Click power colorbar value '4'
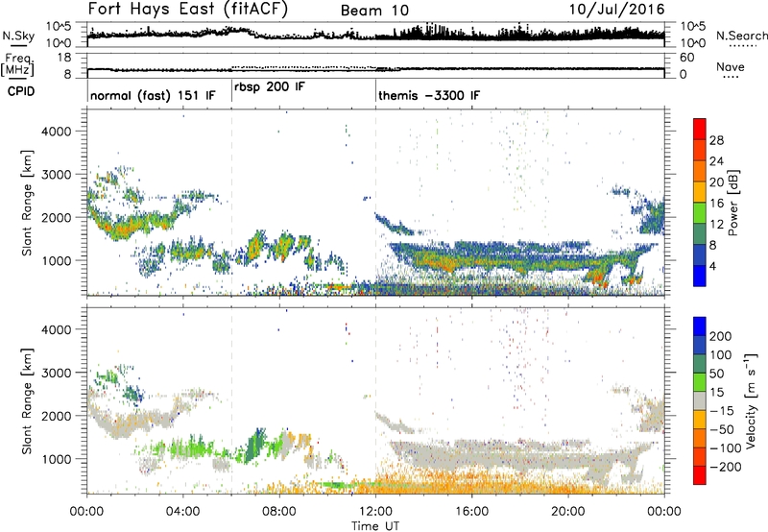768x532 pixels. (x=712, y=266)
